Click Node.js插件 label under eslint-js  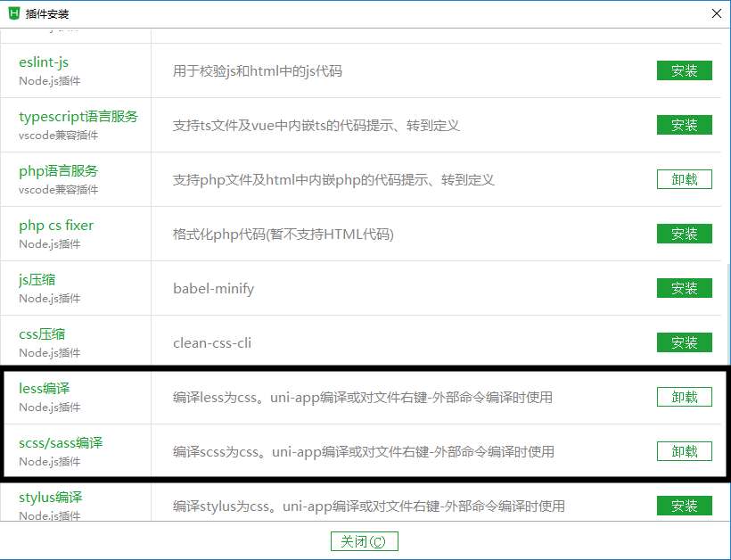pos(49,81)
